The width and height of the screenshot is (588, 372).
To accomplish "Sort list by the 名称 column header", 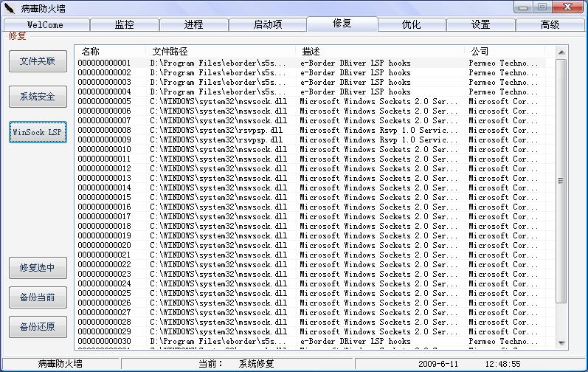I will click(111, 52).
